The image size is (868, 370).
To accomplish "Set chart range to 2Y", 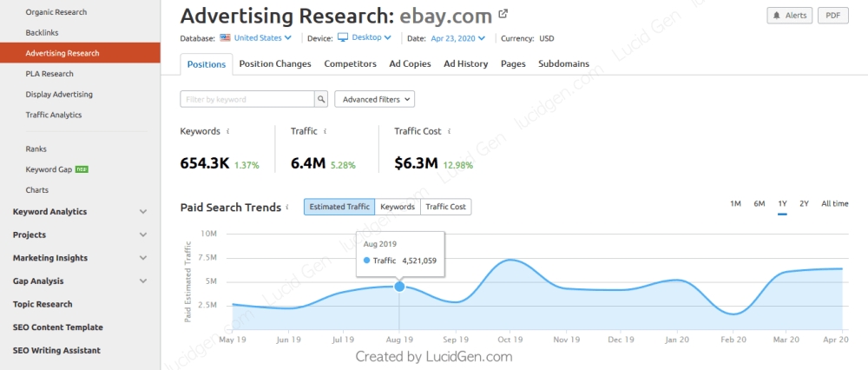I will tap(804, 204).
